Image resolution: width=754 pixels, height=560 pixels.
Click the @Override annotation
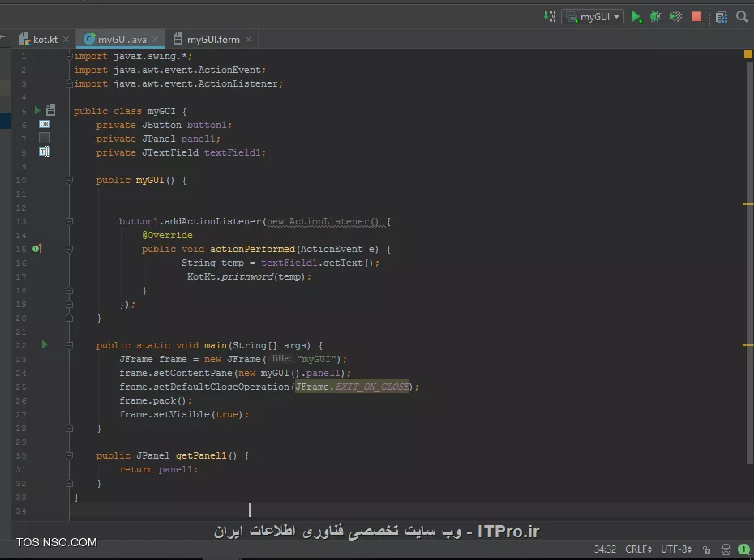167,235
